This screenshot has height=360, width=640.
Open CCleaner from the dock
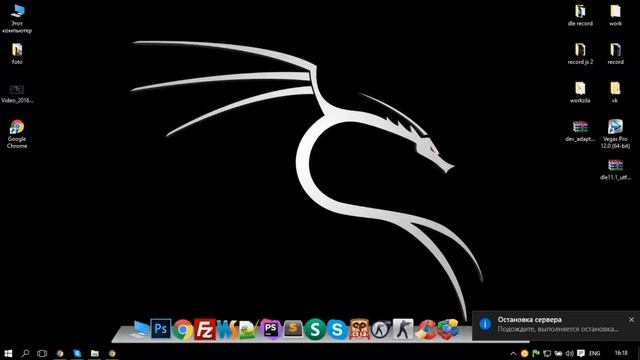click(425, 329)
